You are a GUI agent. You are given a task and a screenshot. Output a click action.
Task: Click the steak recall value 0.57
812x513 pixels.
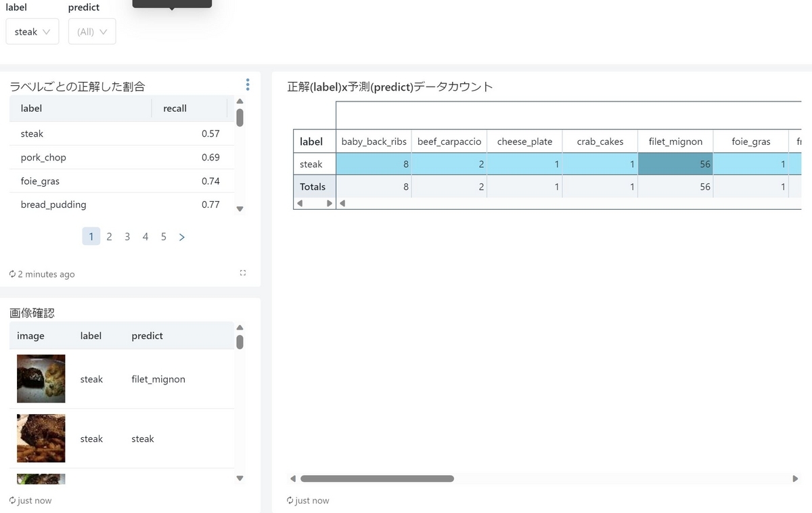[x=210, y=134]
